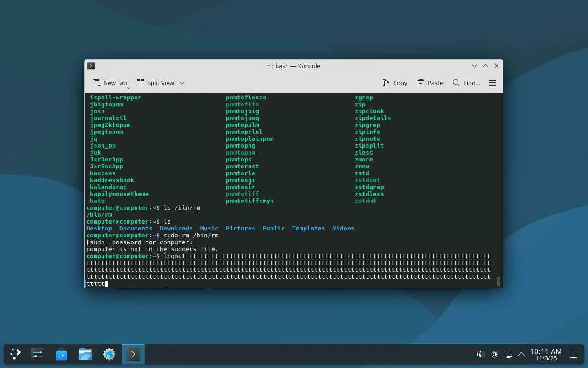Click the "zstdcat" entry

[367, 180]
